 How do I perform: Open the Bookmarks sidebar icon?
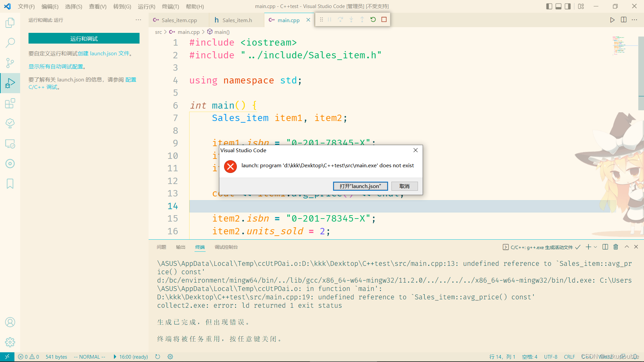coord(10,184)
